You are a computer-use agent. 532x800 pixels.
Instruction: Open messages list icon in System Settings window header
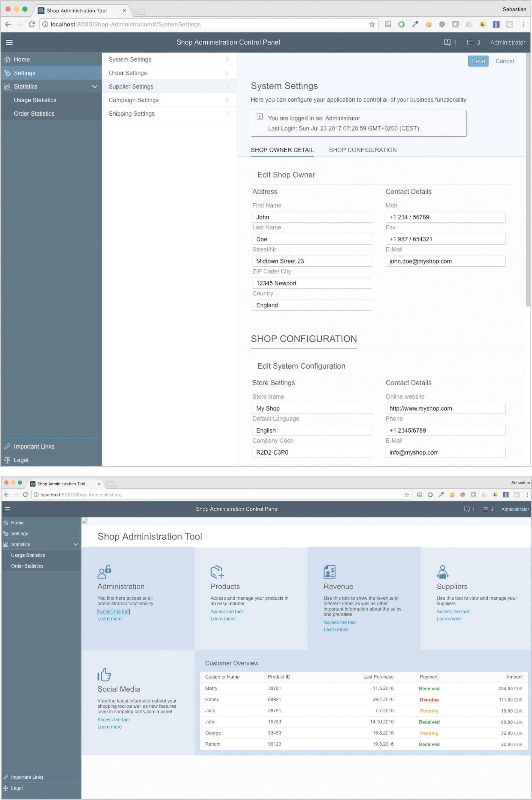tap(470, 42)
